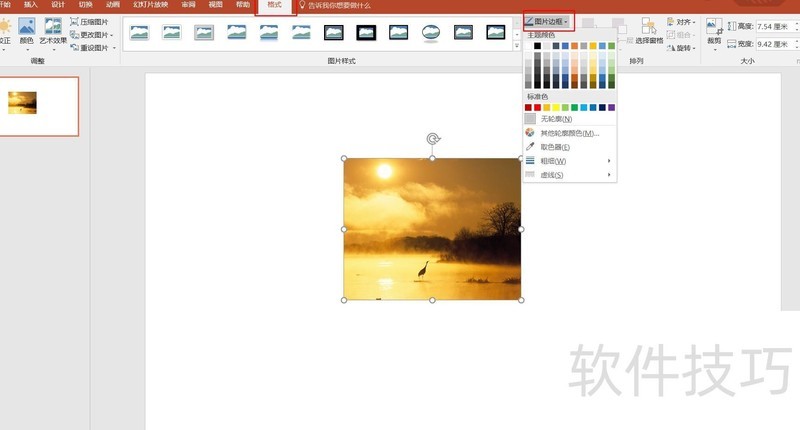Pick the standard purple color swatch
Viewport: 800px width, 430px height.
click(611, 108)
